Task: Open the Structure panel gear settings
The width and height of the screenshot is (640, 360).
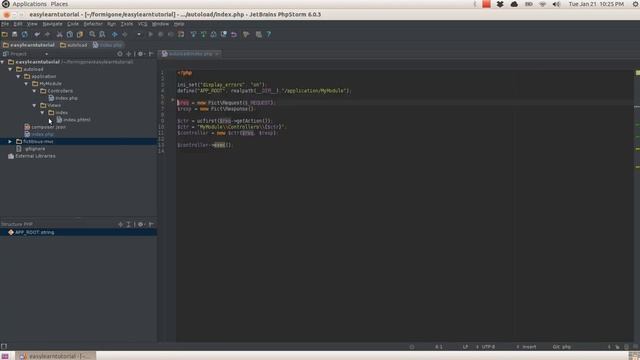Action: point(140,224)
